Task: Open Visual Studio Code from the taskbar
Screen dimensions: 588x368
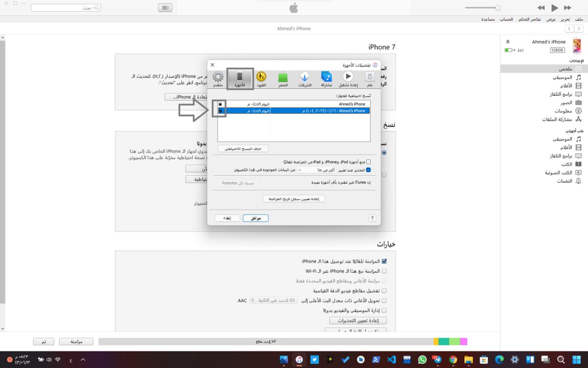Action: 391,360
